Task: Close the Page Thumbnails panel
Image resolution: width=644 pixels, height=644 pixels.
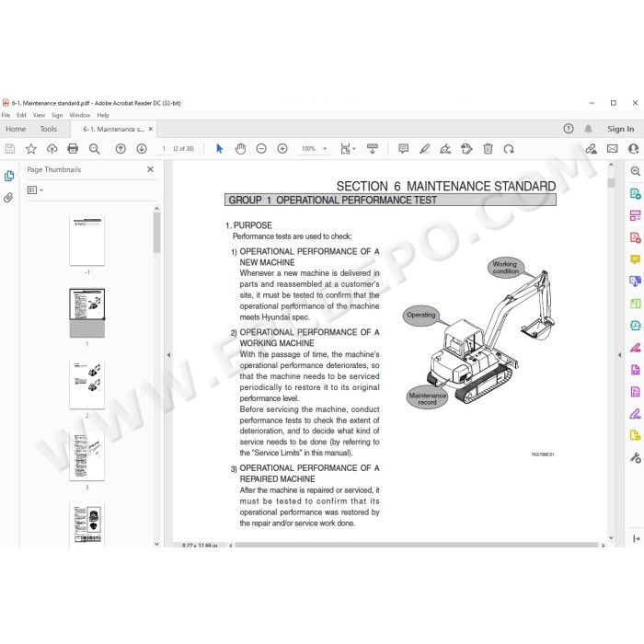Action: click(x=150, y=169)
